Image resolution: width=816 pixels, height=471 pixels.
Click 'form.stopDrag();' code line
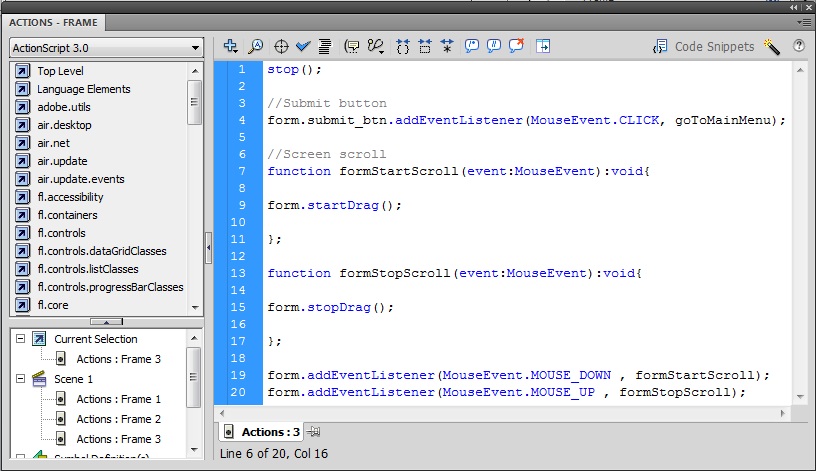pyautogui.click(x=330, y=307)
